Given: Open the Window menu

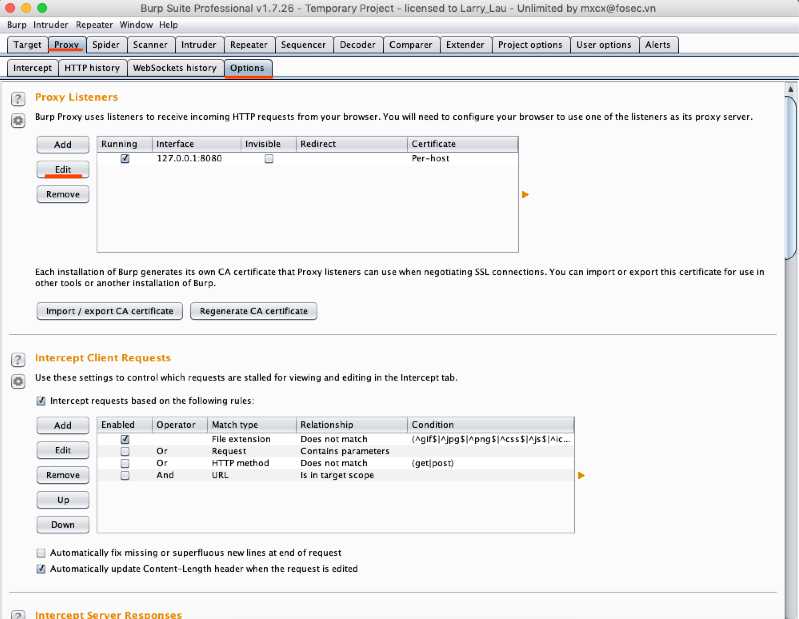Looking at the screenshot, I should [136, 25].
